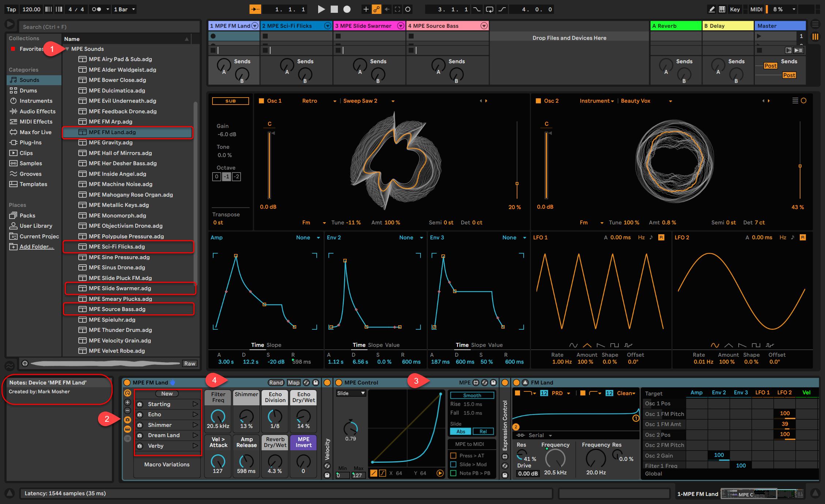
Task: Enable the Draw Mode pencil icon
Action: click(x=712, y=9)
